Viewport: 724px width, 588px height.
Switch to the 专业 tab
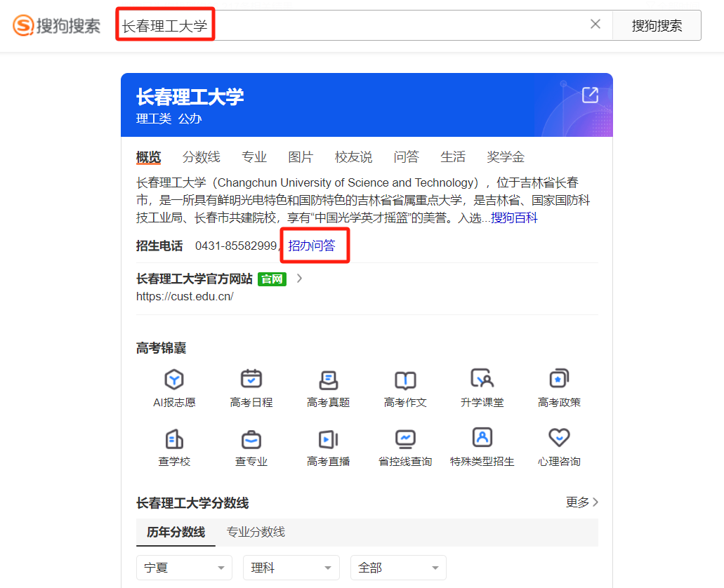pos(254,157)
